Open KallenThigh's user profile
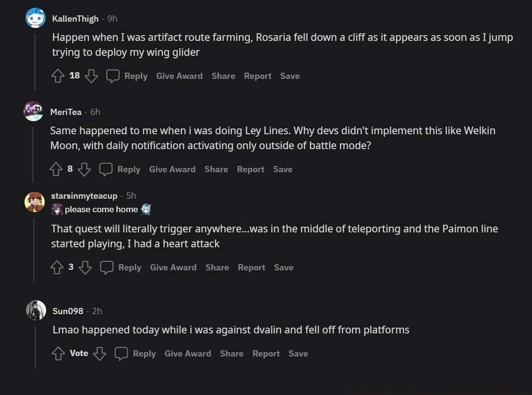 pyautogui.click(x=75, y=19)
